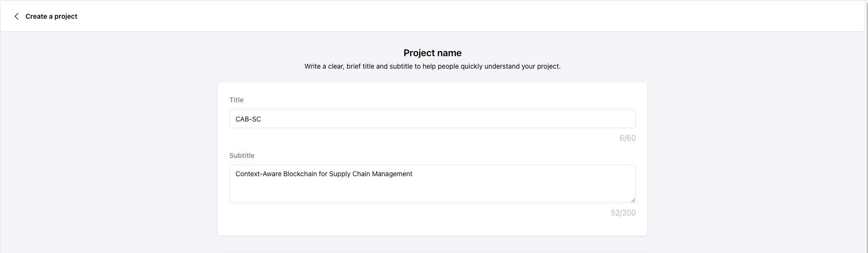Click the Subtitle box resize handle
868x253 pixels.
(633, 200)
